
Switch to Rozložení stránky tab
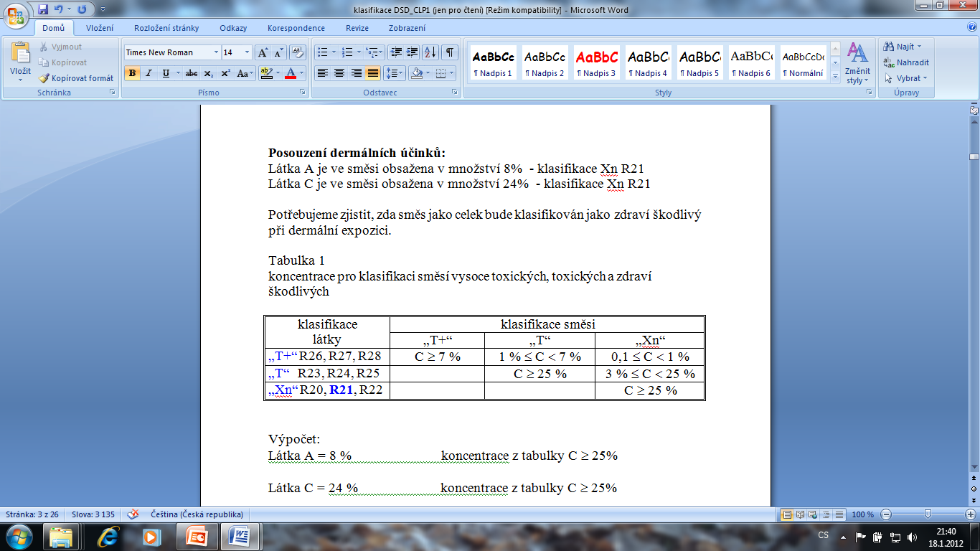[x=166, y=28]
